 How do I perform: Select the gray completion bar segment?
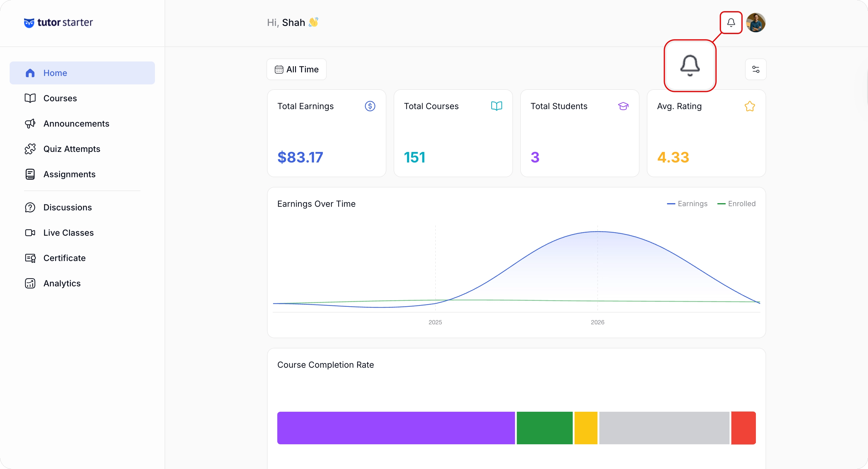[x=664, y=428]
